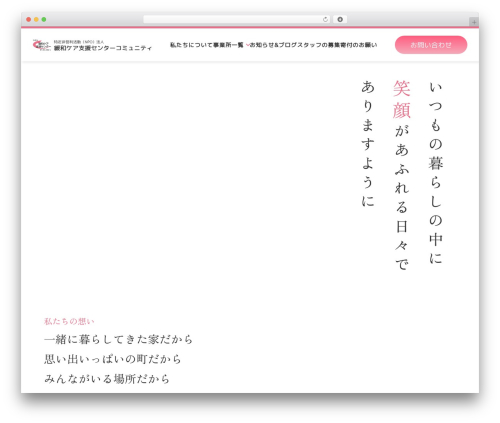Click the 緩和ケア支援センターコミュニティ site title text
This screenshot has height=423, width=500.
(x=103, y=48)
